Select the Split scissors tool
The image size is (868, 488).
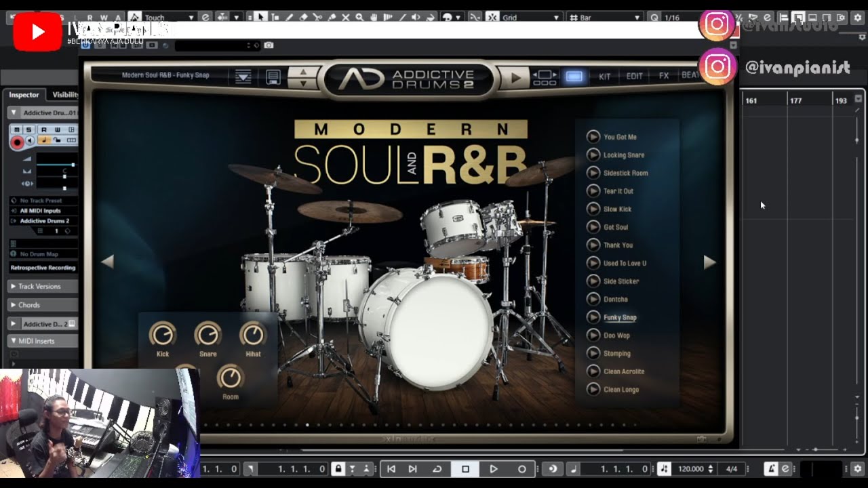coord(317,17)
